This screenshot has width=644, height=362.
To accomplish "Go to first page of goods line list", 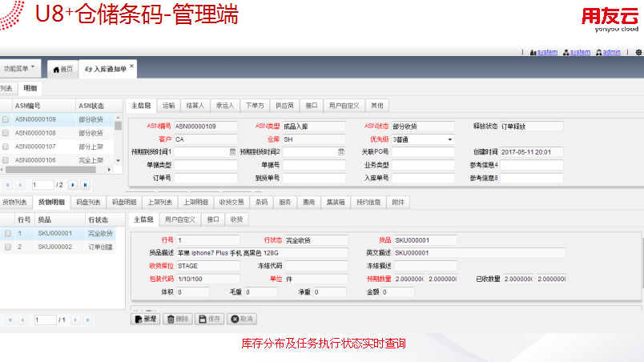I will point(10,320).
